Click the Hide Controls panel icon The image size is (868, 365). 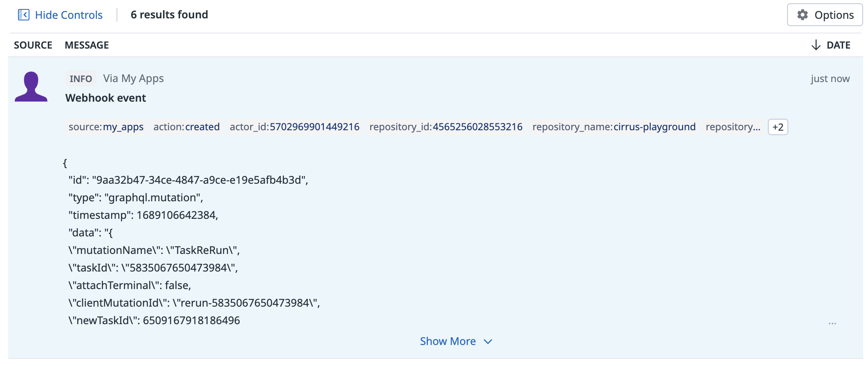tap(24, 15)
